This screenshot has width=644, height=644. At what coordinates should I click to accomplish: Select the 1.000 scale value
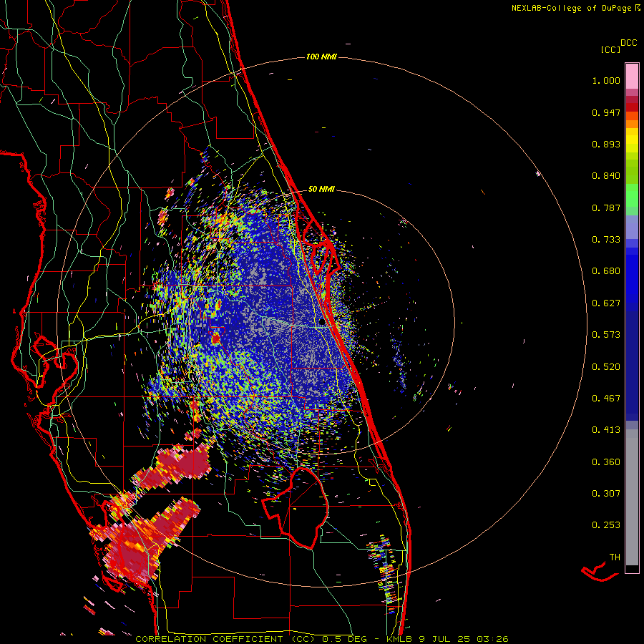click(x=606, y=80)
